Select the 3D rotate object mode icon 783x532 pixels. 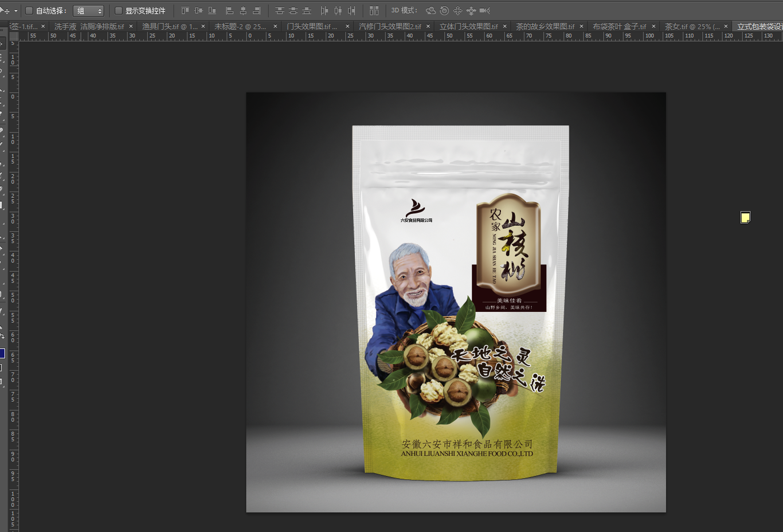430,10
